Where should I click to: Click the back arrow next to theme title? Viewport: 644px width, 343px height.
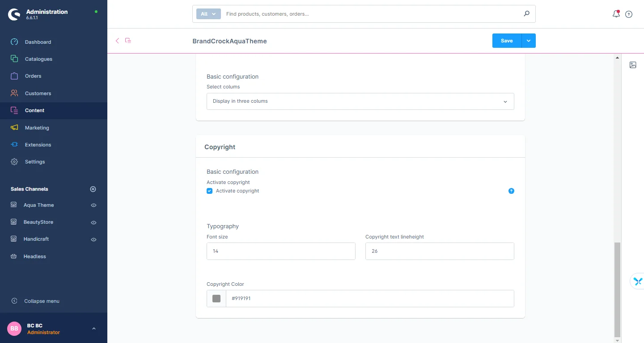point(118,41)
